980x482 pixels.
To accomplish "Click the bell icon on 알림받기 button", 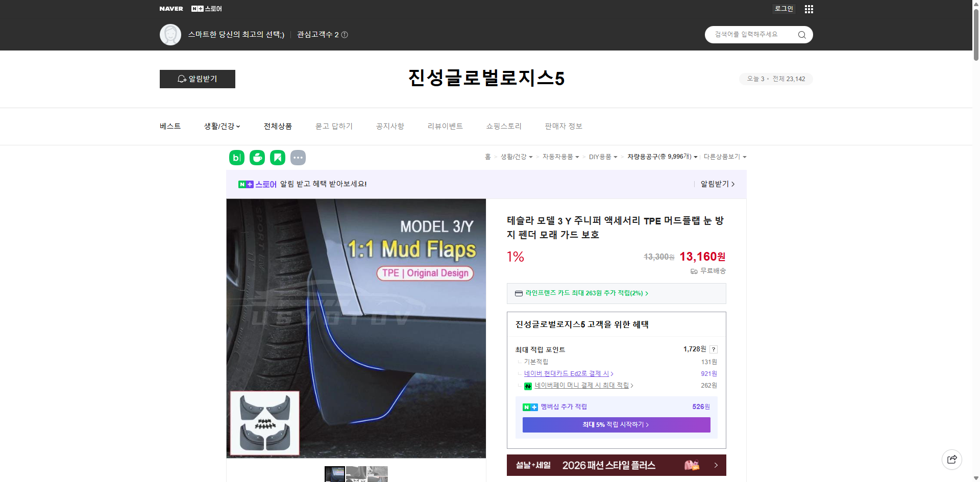I will coord(182,79).
